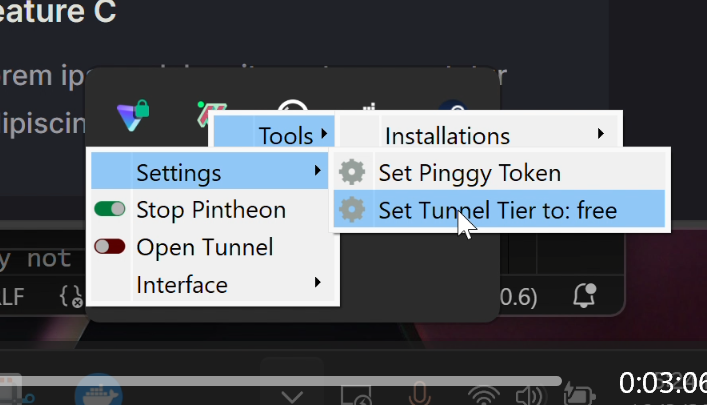Expand the Installations submenu arrow
The height and width of the screenshot is (405, 707).
coord(601,135)
